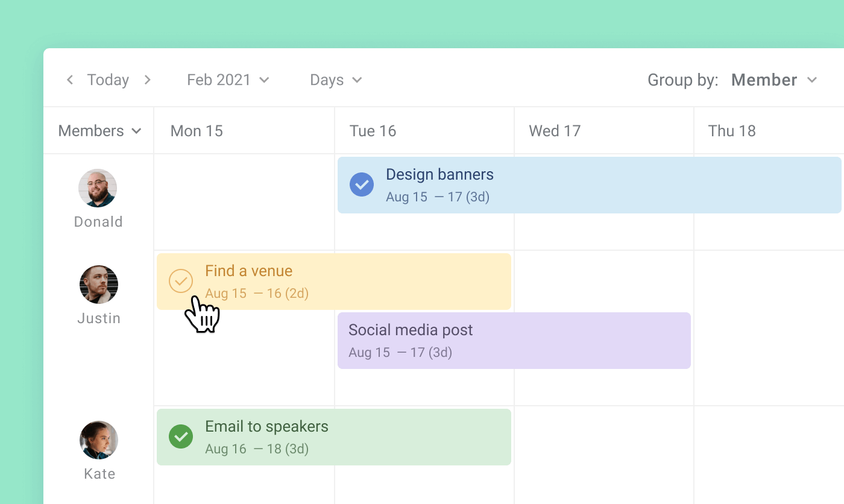Expand the Group by Member dropdown
Viewport: 844px width, 504px height.
[x=774, y=80]
